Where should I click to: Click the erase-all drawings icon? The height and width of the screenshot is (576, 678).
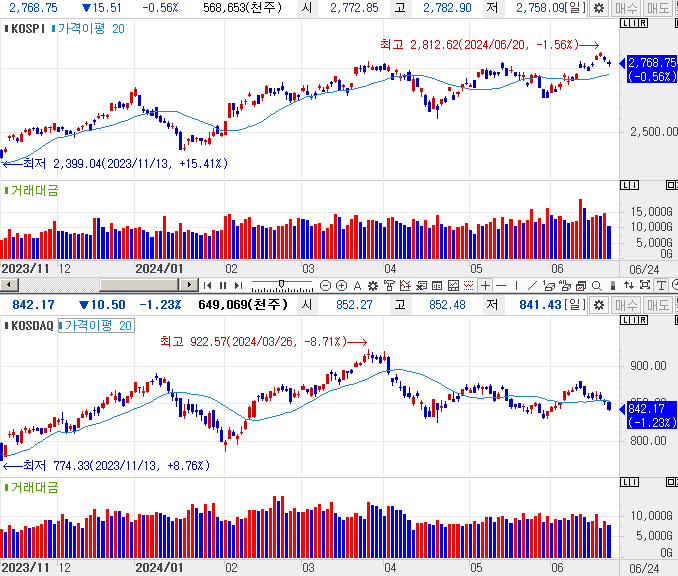[x=565, y=285]
